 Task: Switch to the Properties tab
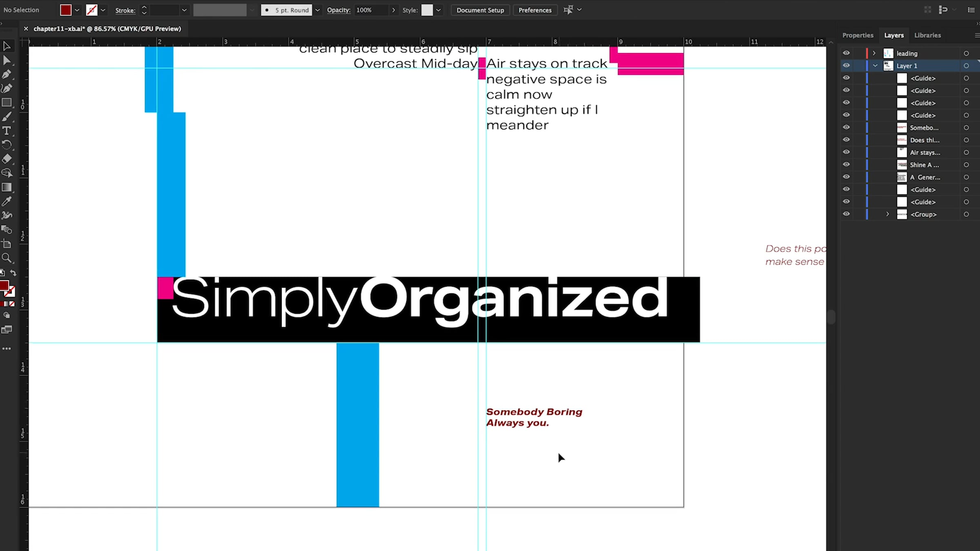pos(857,35)
